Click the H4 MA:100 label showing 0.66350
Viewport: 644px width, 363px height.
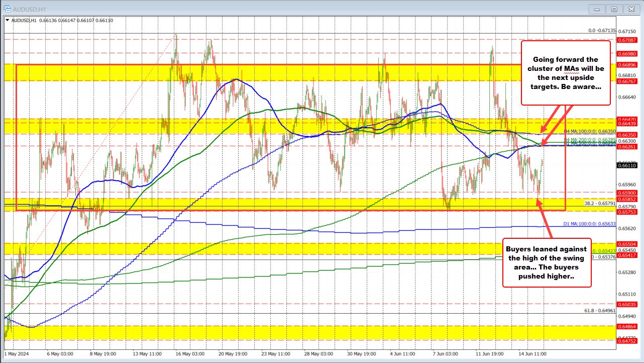pos(590,131)
